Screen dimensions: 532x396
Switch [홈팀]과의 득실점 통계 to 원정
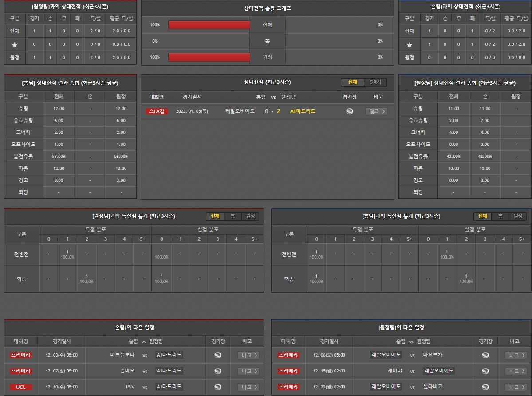pos(518,216)
